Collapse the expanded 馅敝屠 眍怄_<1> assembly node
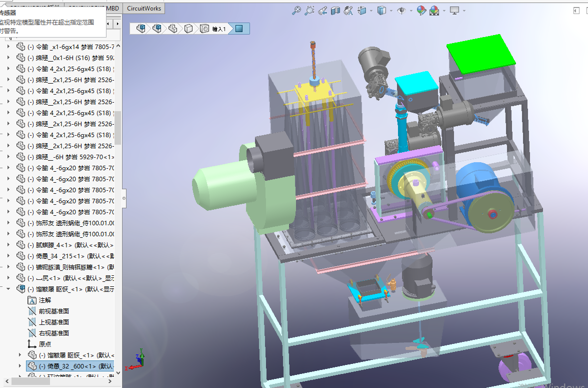 pos(8,289)
